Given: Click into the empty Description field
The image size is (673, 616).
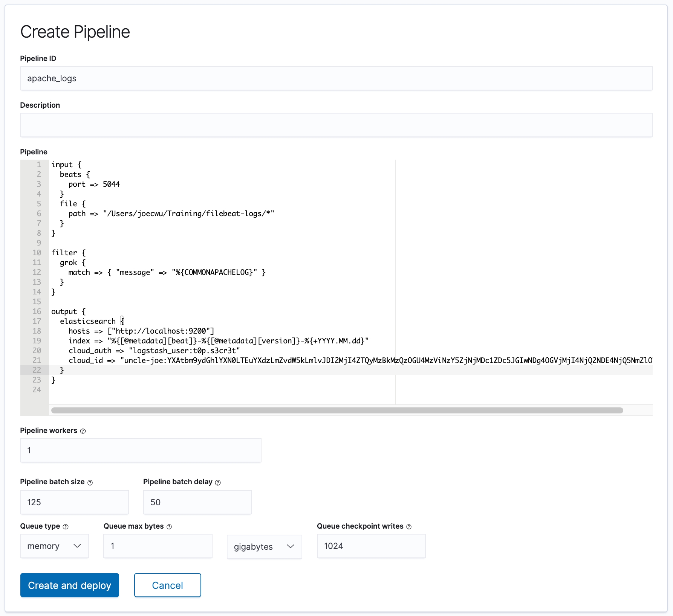Looking at the screenshot, I should pos(336,125).
